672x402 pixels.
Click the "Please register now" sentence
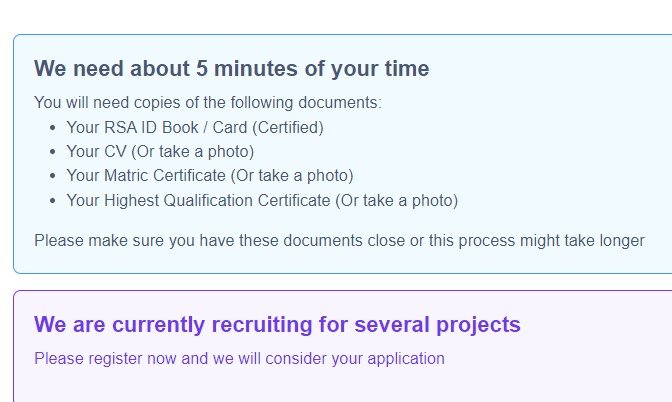(239, 359)
